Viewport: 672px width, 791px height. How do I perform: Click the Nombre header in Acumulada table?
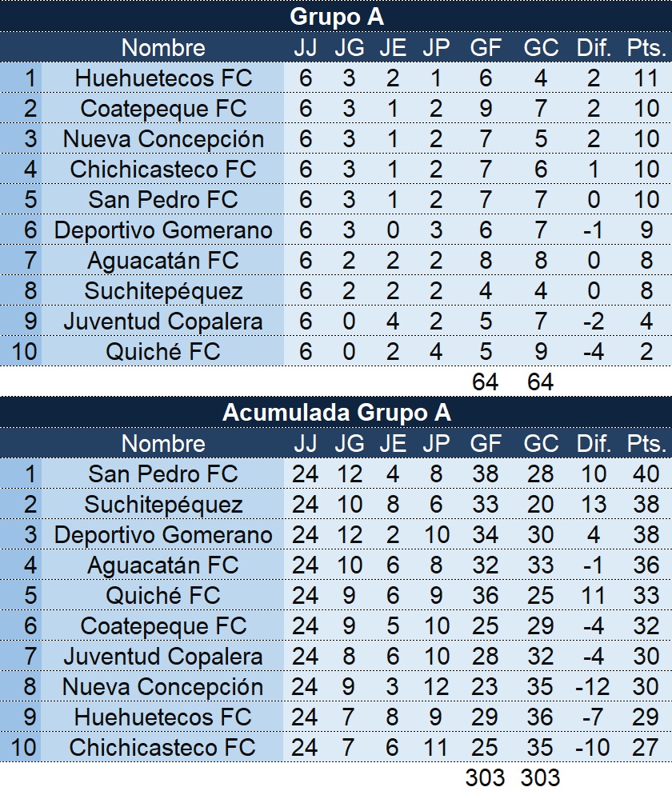pos(163,444)
